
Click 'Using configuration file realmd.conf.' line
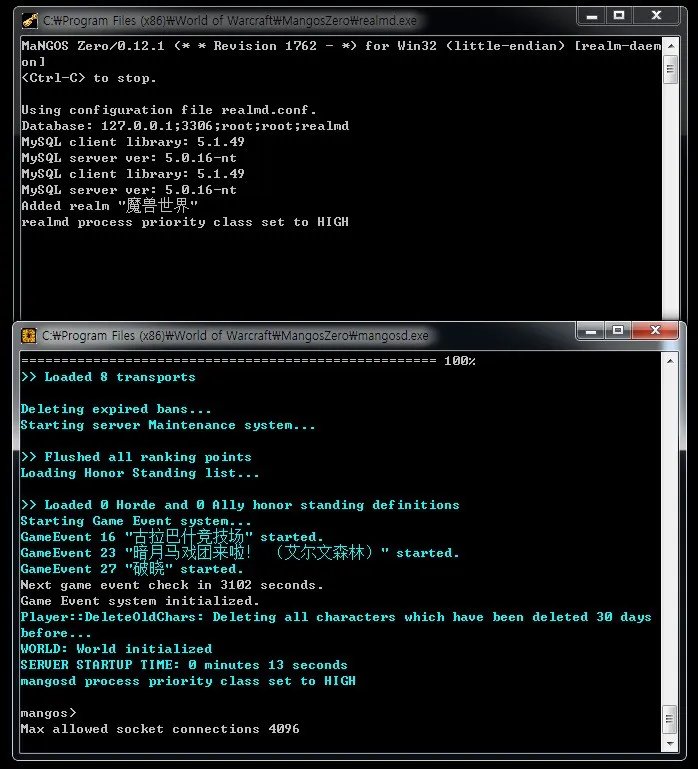[x=169, y=110]
